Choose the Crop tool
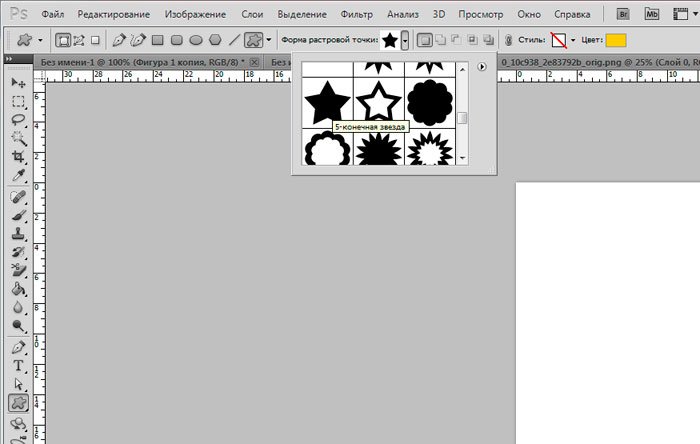Viewport: 700px width, 444px height. tap(18, 157)
